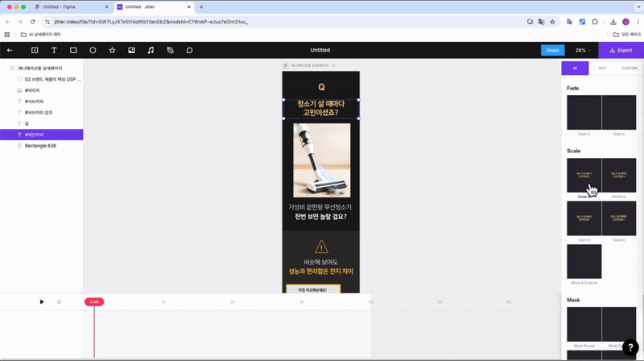Click the blue Share button
This screenshot has height=361, width=644.
(x=552, y=50)
